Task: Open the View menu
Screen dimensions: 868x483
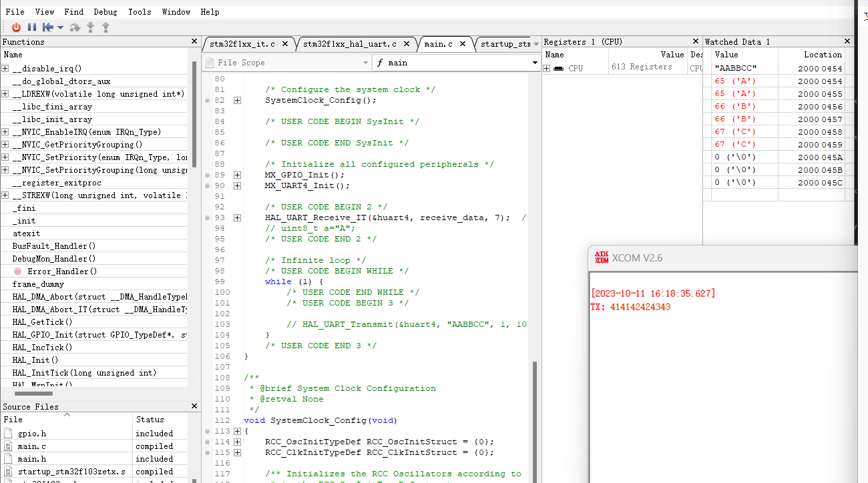Action: click(45, 11)
